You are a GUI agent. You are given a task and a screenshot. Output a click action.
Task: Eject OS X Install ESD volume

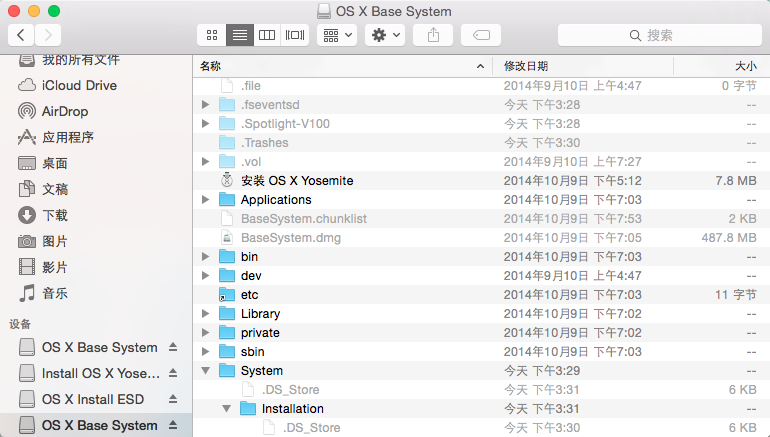173,399
